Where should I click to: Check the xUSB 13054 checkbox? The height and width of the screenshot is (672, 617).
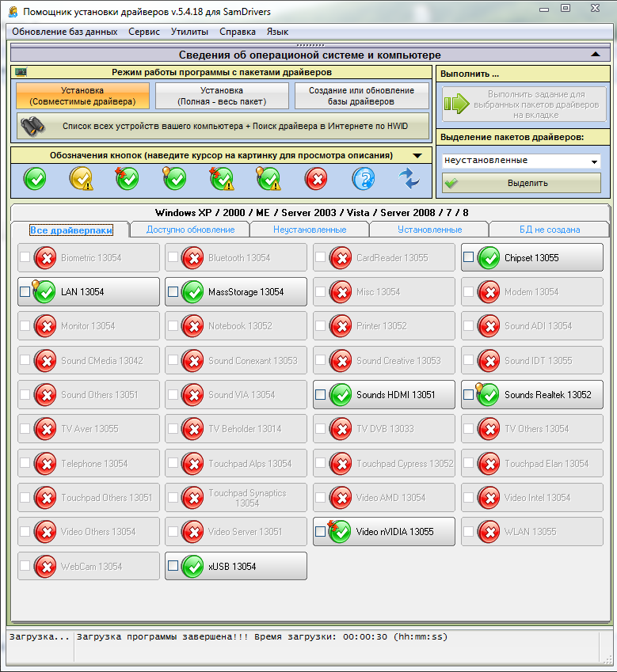pyautogui.click(x=173, y=566)
